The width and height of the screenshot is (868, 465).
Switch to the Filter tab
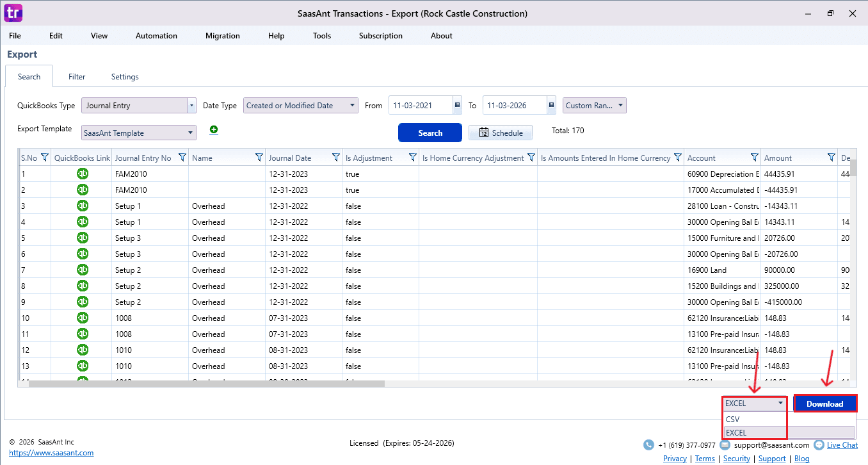click(77, 76)
